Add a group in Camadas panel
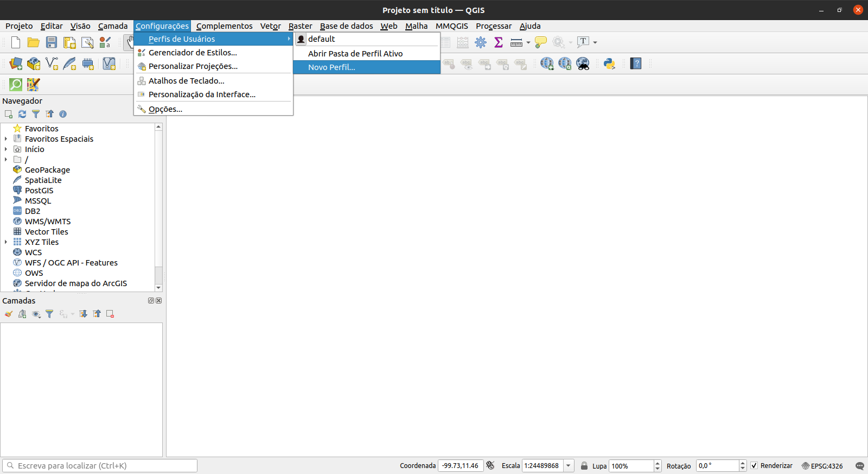The image size is (868, 474). coord(22,314)
